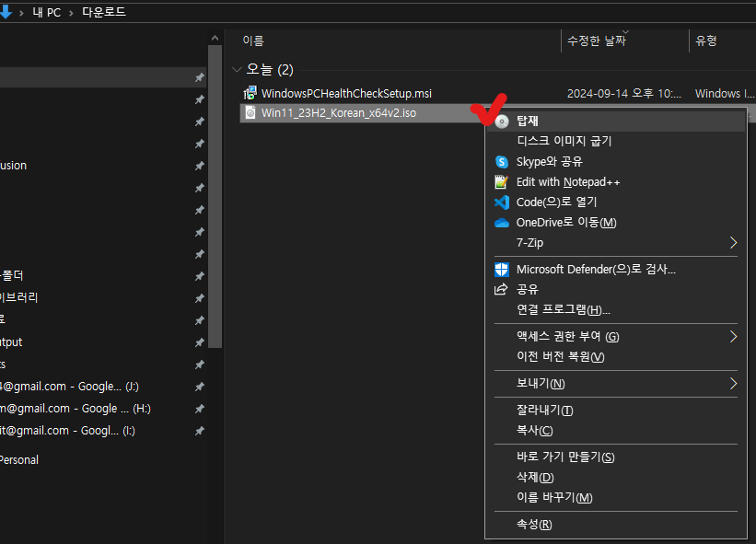Click the OneDrive cloud icon

(x=502, y=223)
